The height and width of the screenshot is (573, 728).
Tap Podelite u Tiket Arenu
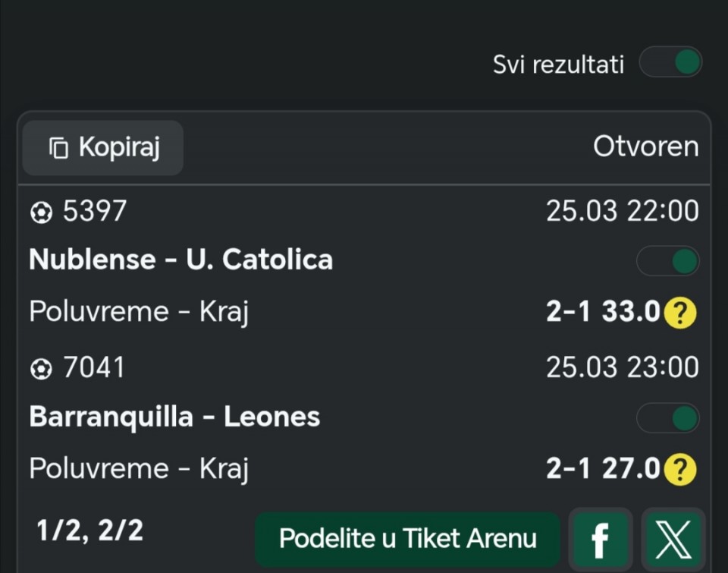pos(407,539)
